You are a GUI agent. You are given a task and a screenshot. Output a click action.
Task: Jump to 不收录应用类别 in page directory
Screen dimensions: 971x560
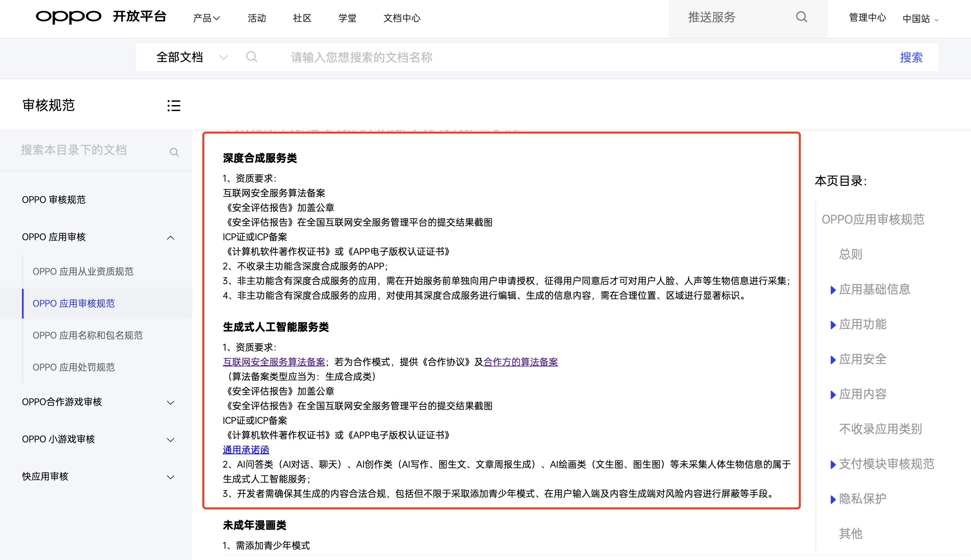click(x=880, y=429)
